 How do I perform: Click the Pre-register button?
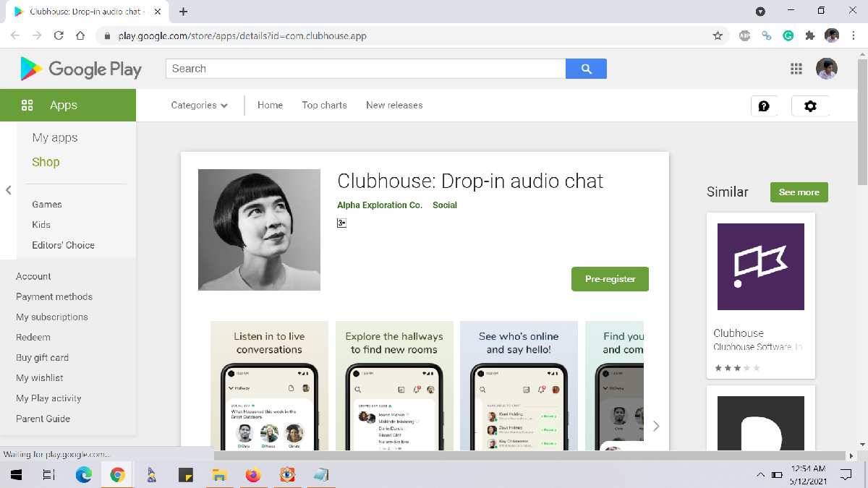610,279
